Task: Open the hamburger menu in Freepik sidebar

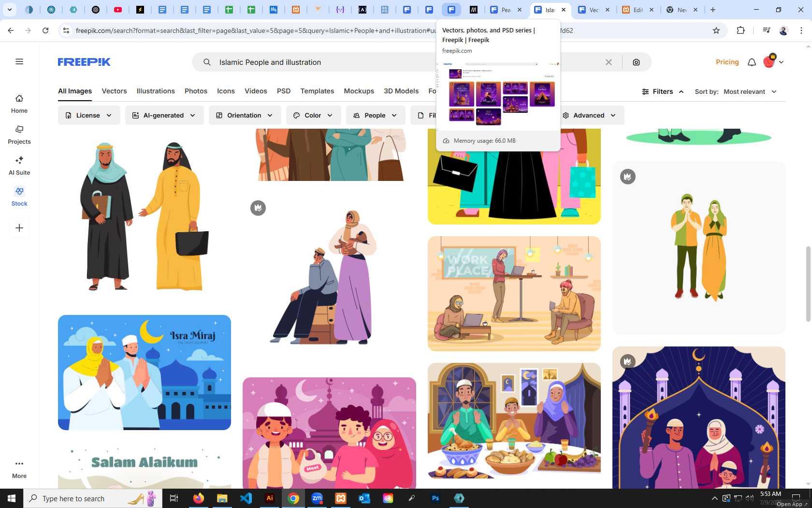Action: click(x=19, y=61)
